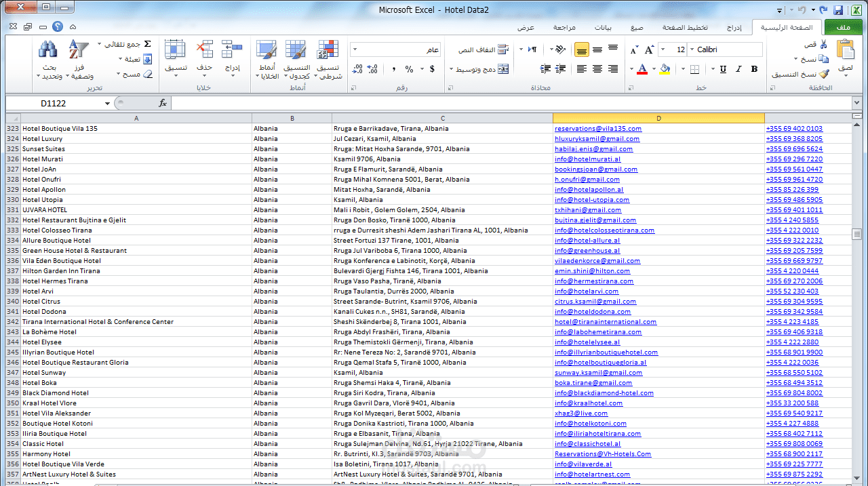The width and height of the screenshot is (868, 486).
Task: Apply comma style number format
Action: tap(393, 69)
